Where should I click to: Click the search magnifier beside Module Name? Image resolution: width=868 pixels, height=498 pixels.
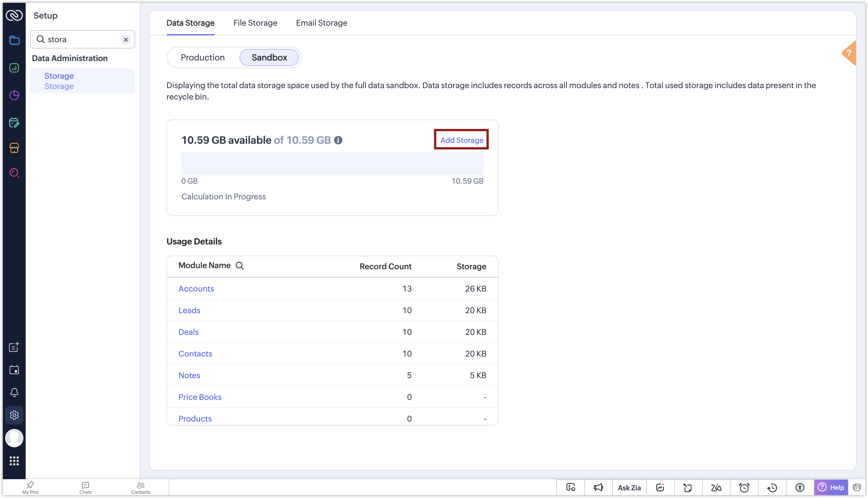click(240, 266)
